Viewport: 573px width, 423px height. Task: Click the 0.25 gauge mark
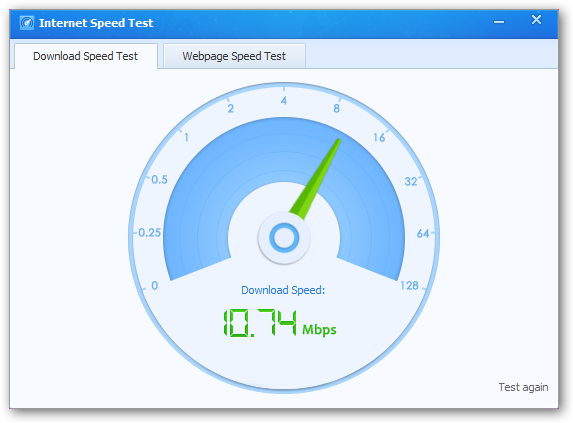tap(149, 232)
